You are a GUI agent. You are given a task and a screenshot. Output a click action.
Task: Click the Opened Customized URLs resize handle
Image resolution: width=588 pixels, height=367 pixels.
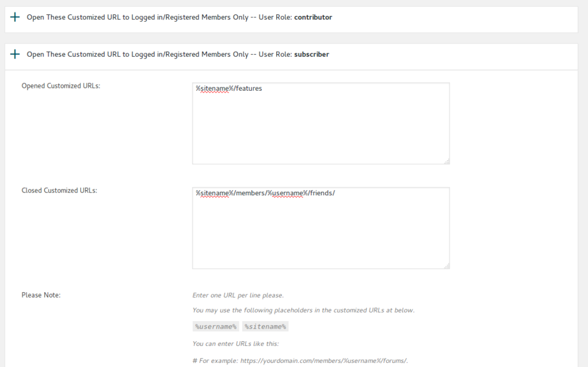click(447, 162)
